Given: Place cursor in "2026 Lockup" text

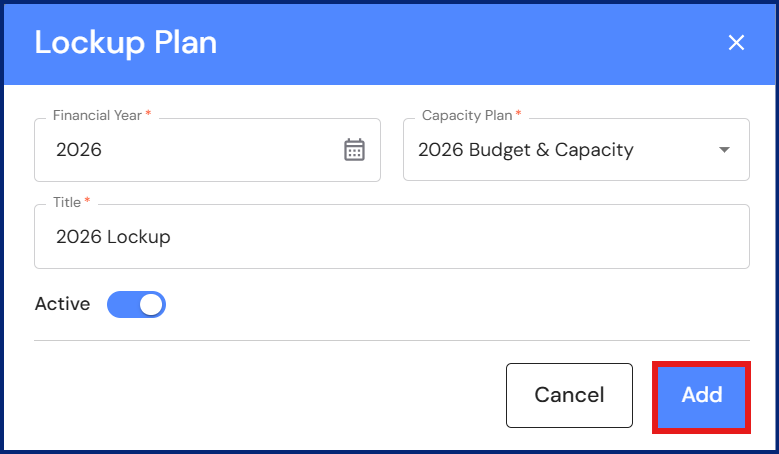Looking at the screenshot, I should point(113,237).
